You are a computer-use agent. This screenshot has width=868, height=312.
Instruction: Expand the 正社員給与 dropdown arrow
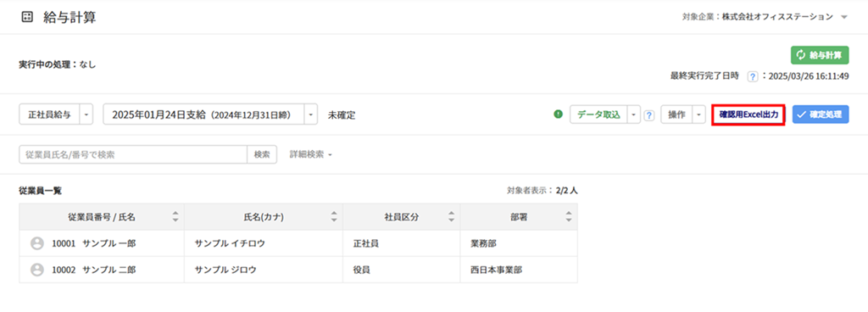pyautogui.click(x=86, y=115)
